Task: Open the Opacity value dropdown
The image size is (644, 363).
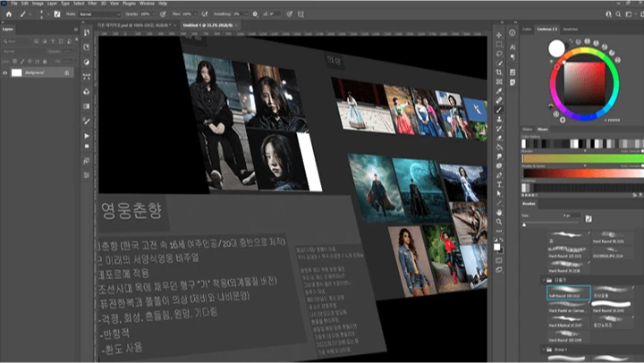Action: tap(155, 14)
